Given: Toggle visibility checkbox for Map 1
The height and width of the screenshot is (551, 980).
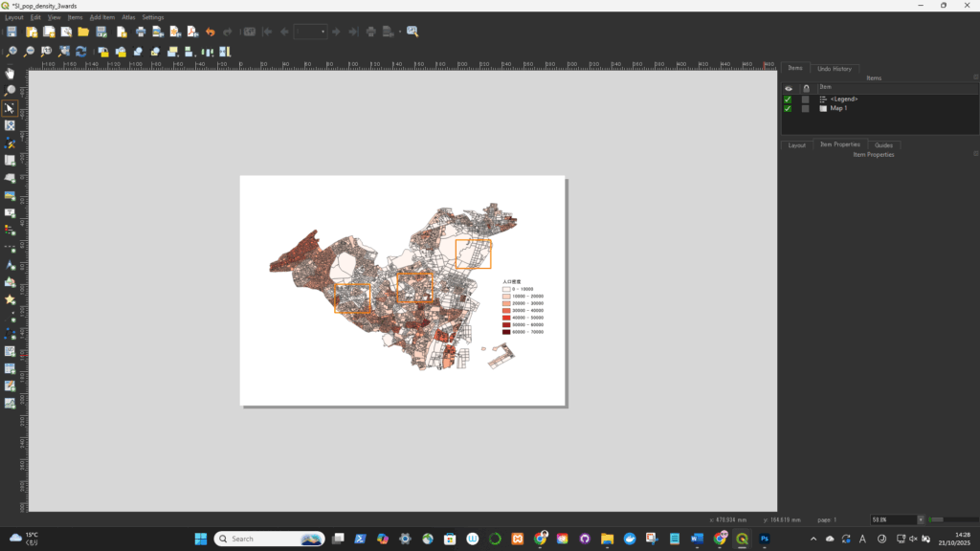Looking at the screenshot, I should (788, 109).
